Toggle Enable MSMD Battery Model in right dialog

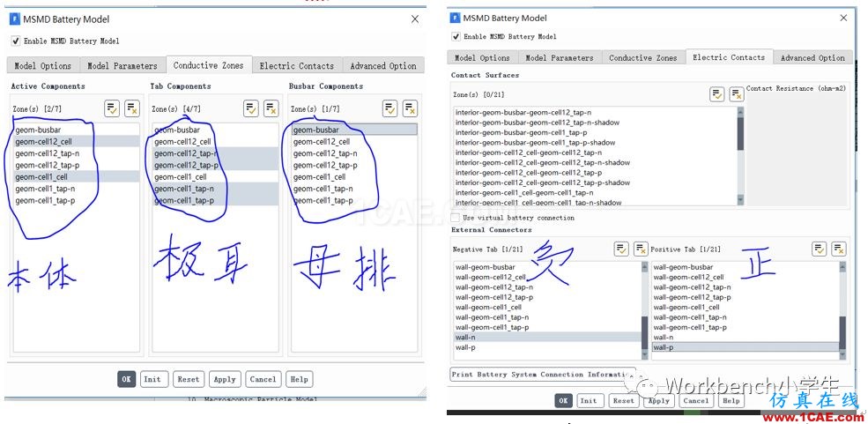[x=456, y=36]
